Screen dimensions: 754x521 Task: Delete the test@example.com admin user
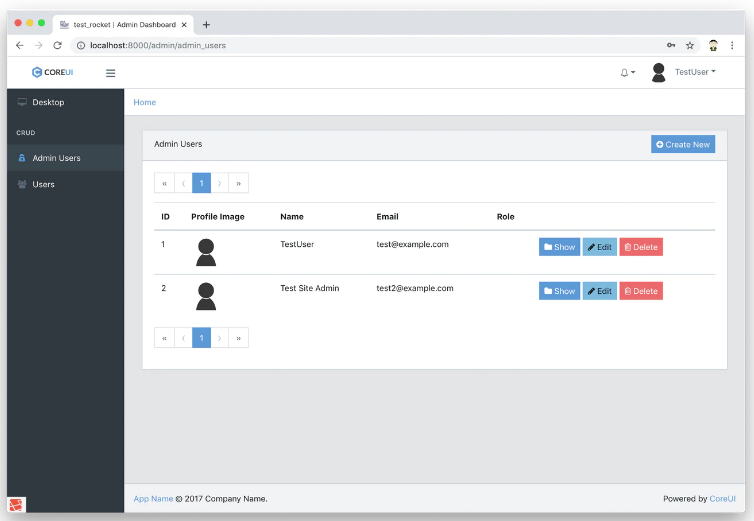coord(641,247)
